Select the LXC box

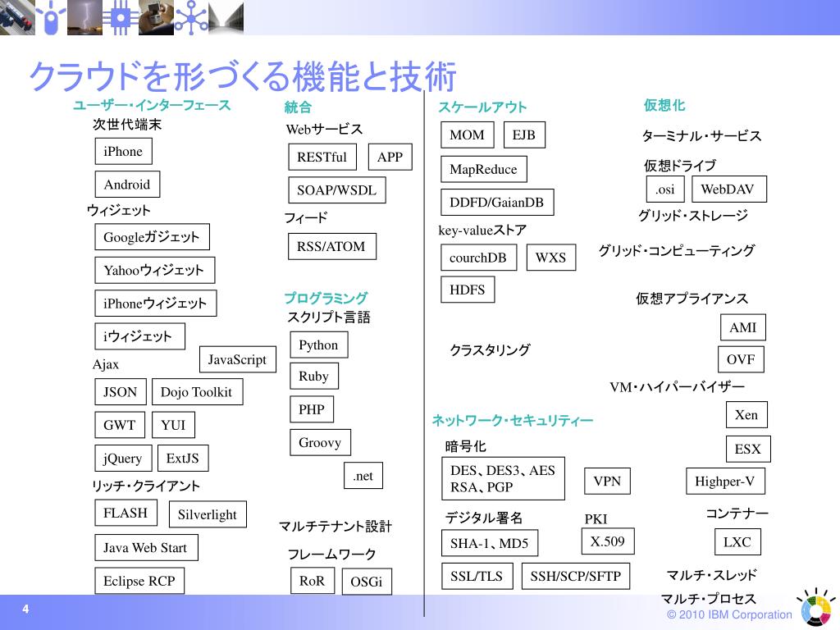(x=737, y=542)
